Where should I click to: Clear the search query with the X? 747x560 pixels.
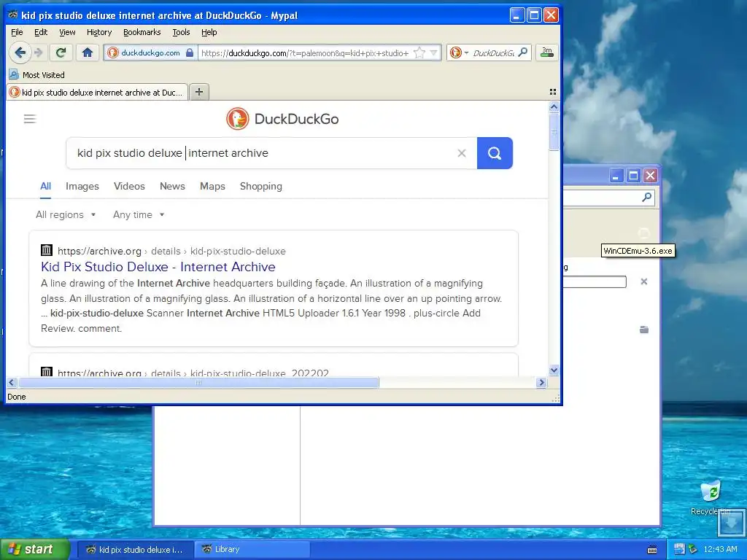tap(462, 153)
